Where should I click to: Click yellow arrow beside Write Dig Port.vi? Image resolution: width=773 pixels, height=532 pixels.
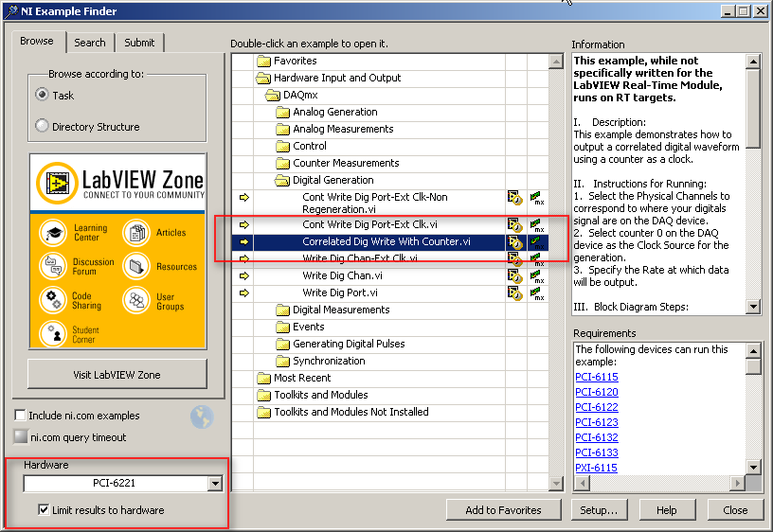point(244,293)
